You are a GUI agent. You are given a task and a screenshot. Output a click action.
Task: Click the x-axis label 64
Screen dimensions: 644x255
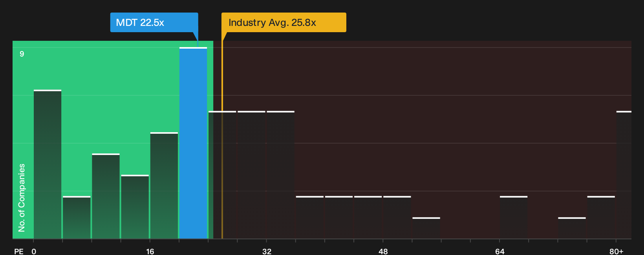click(499, 251)
